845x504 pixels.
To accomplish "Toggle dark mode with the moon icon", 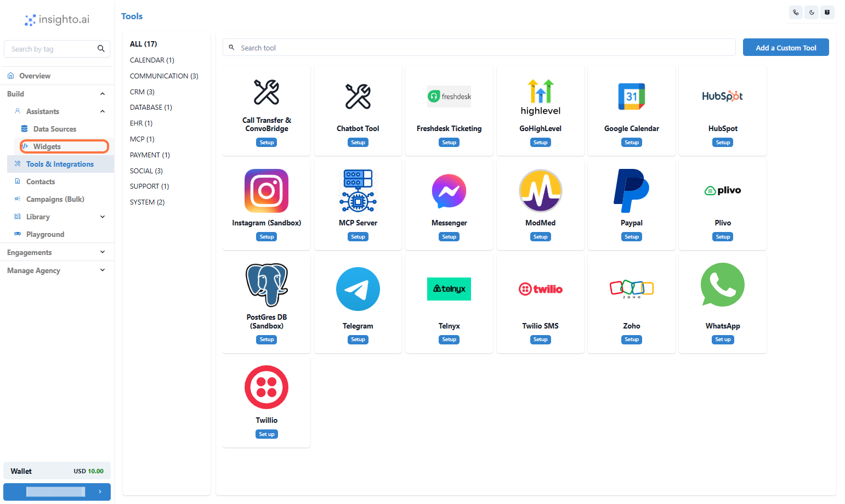I will [x=812, y=12].
